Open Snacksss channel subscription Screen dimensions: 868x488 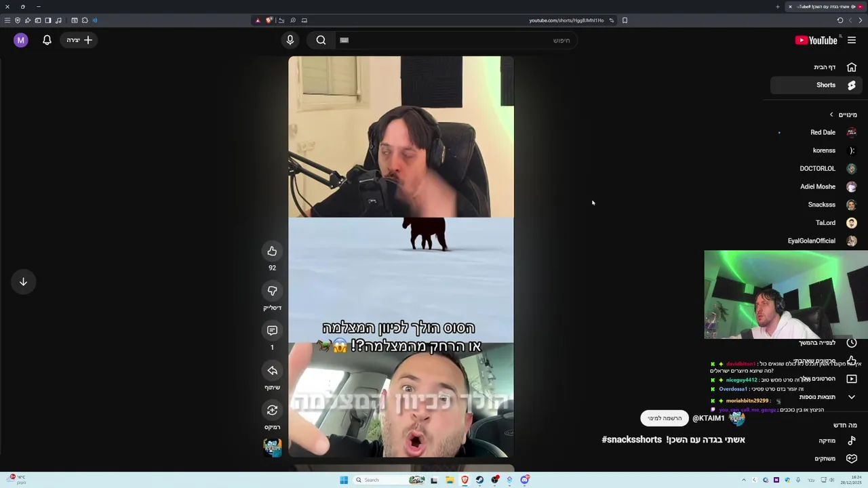coord(816,205)
